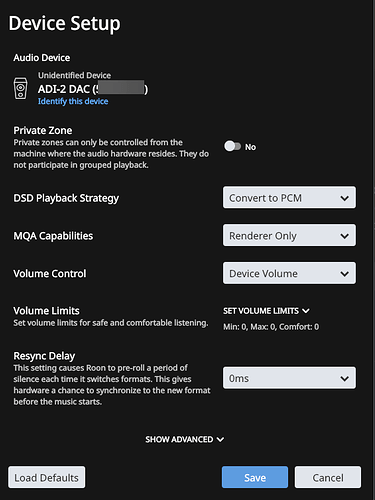The width and height of the screenshot is (375, 500).
Task: Click the Min Max Comfort values text
Action: 271,327
